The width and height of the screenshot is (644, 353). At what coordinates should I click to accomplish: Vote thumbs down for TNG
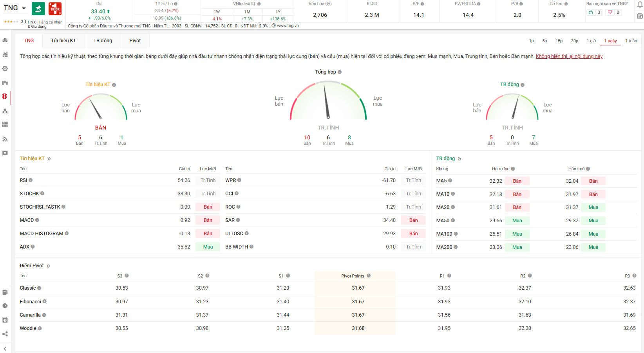point(610,13)
